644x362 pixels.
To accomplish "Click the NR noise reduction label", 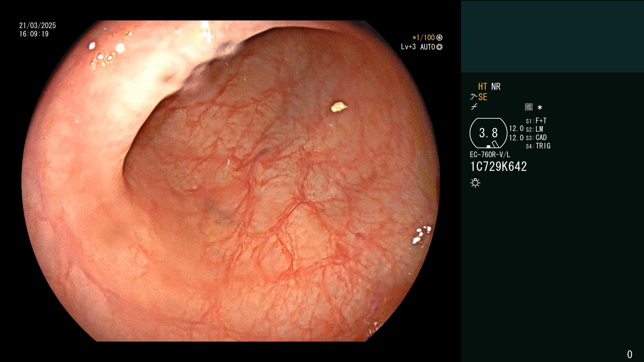I will tap(496, 87).
